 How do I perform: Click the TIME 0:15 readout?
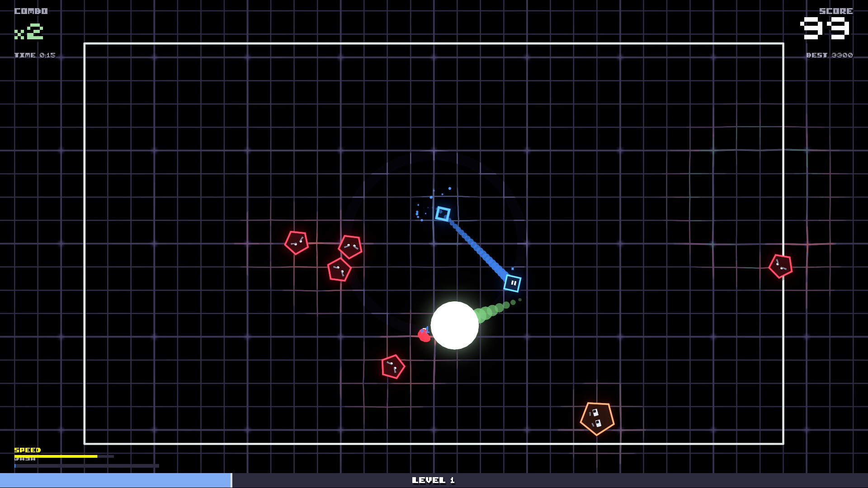click(x=35, y=55)
